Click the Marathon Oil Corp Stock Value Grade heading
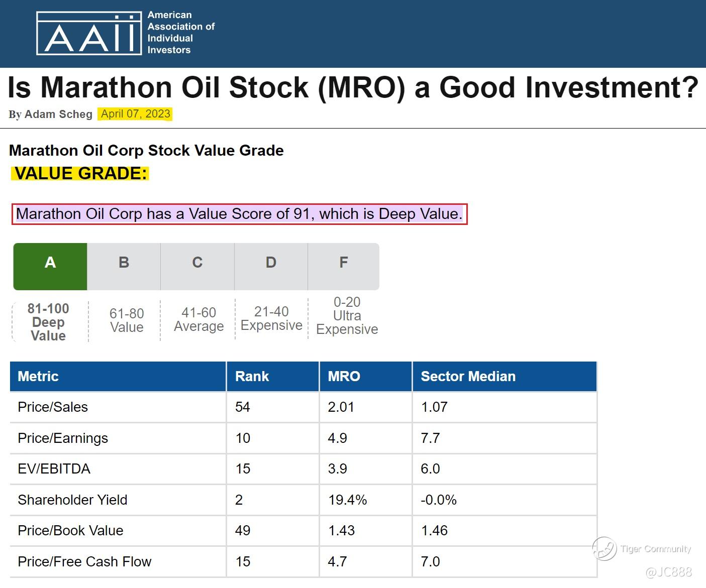The width and height of the screenshot is (706, 588). click(146, 151)
